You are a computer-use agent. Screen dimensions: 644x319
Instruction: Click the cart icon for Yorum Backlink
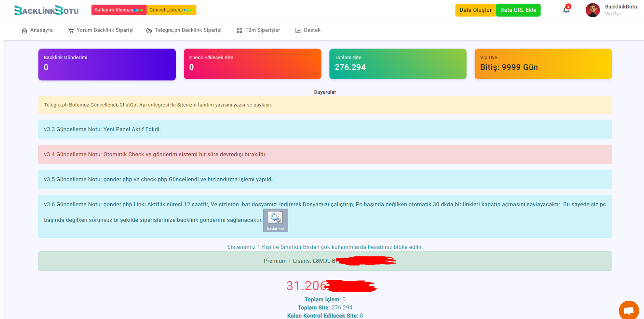71,31
